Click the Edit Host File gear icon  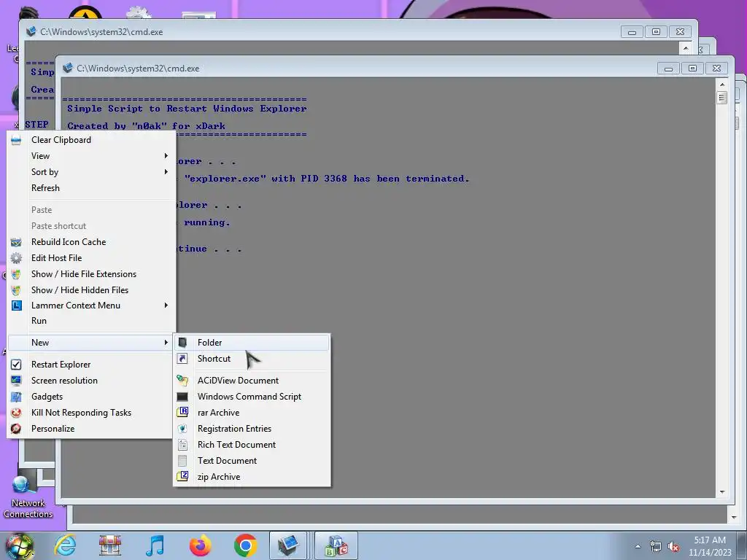(x=16, y=258)
